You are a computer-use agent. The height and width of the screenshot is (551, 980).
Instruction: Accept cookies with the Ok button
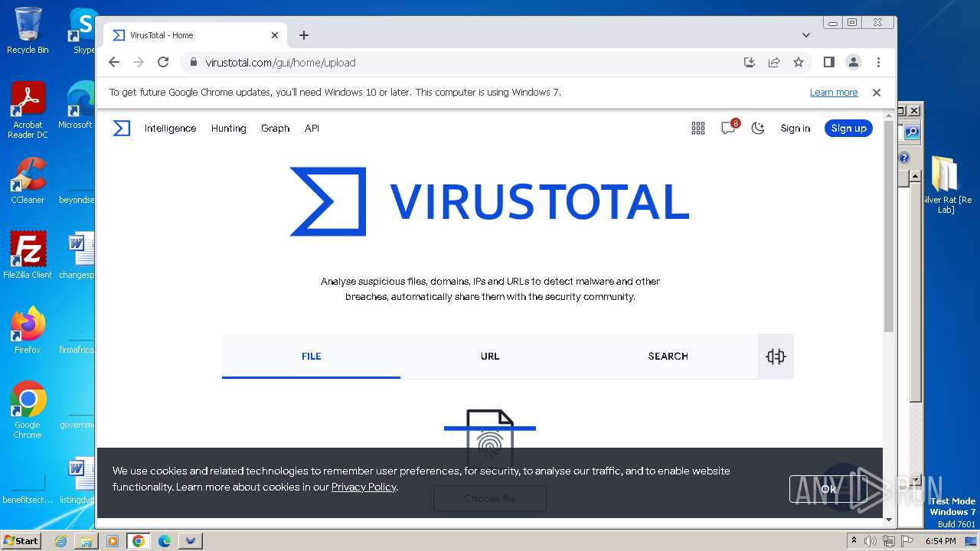pos(828,488)
